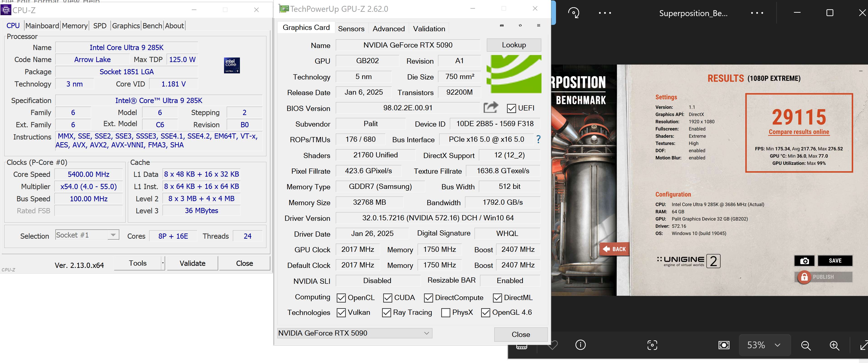This screenshot has width=868, height=363.
Task: Open the Validation tab in GPU-Z
Action: point(429,29)
